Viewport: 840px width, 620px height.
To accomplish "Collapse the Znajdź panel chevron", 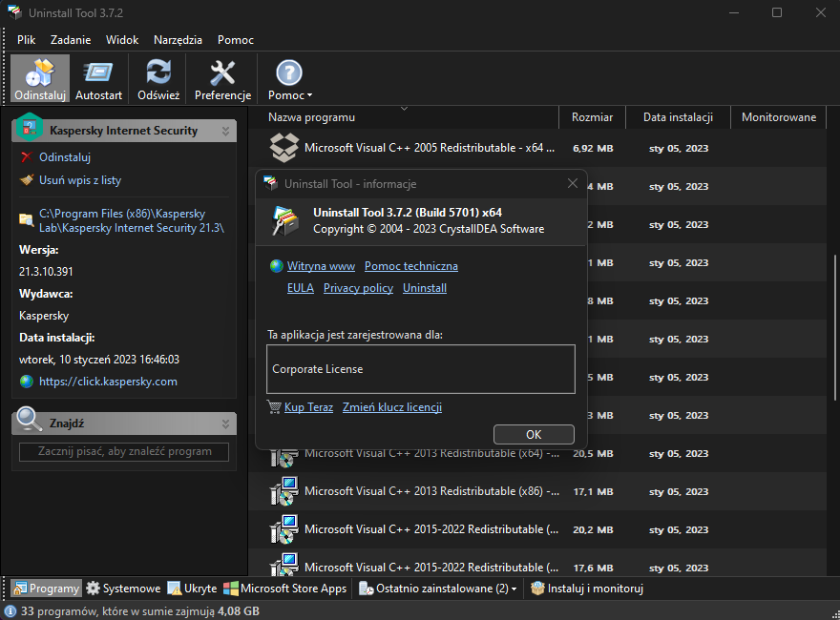I will (x=225, y=424).
